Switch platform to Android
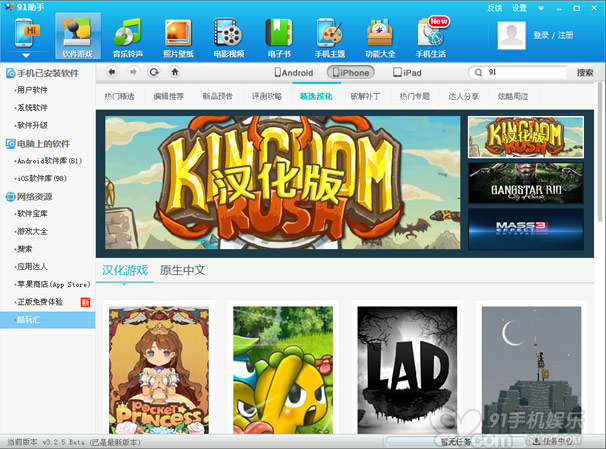606x449 pixels. tap(294, 73)
